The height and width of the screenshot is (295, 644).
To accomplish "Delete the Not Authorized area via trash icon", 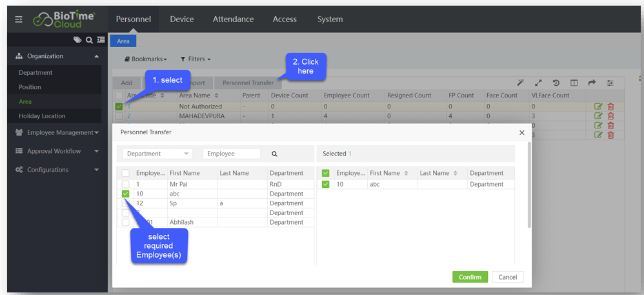I will (x=610, y=107).
